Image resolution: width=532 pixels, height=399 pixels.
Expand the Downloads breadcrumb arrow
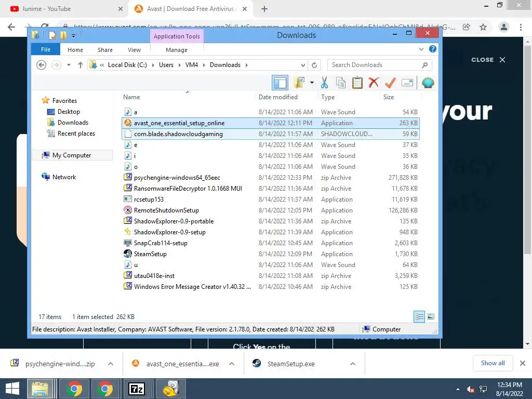[246, 65]
